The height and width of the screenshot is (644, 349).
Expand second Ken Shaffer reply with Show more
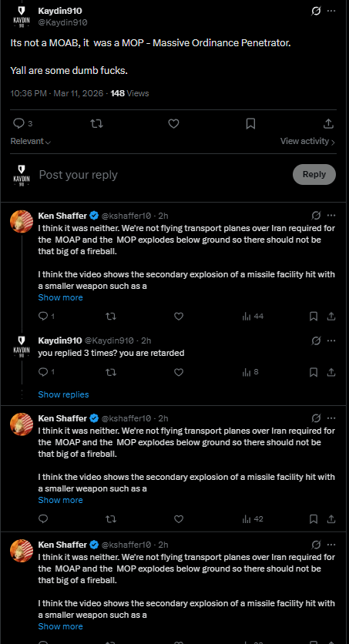60,500
